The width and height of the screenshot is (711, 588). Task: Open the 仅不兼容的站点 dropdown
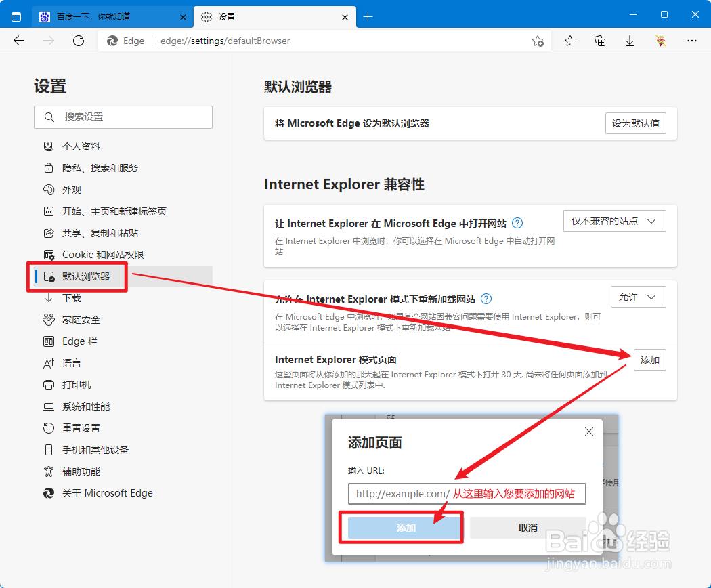[614, 220]
